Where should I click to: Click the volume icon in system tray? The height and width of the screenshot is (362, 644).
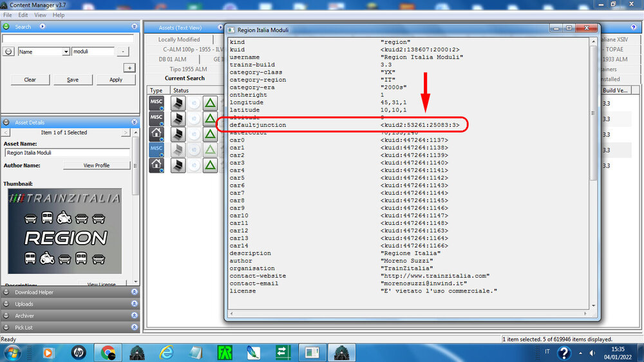pyautogui.click(x=592, y=353)
